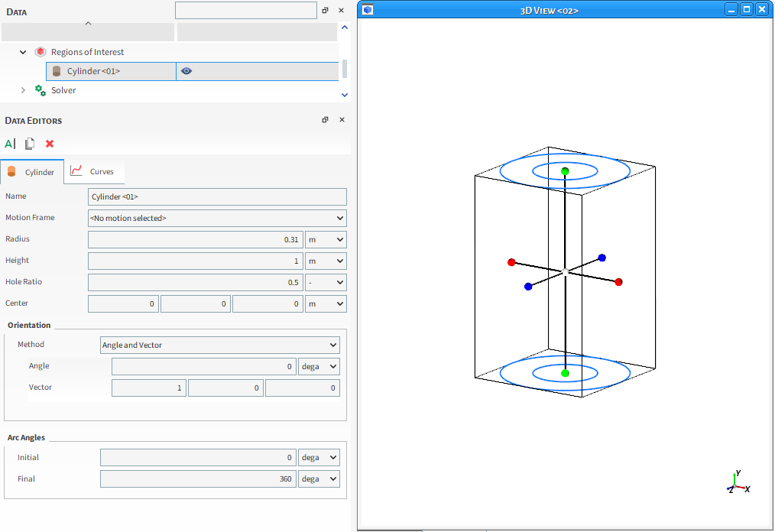
Task: Close the Data Editors panel
Action: (342, 120)
